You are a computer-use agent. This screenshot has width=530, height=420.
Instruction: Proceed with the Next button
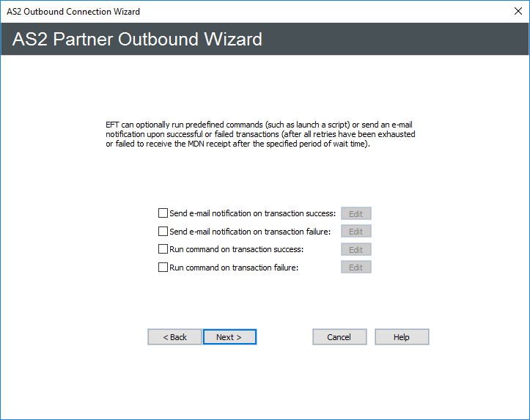[x=229, y=337]
